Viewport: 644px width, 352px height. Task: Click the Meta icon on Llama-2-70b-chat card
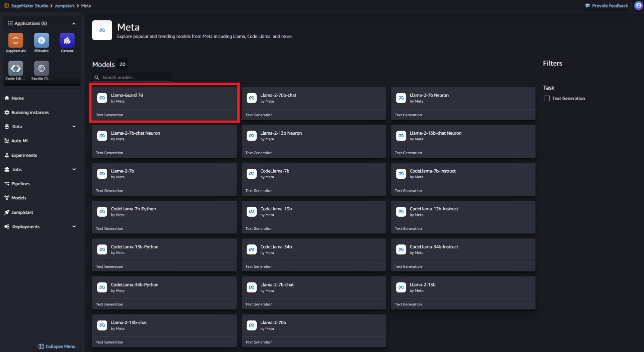(252, 98)
